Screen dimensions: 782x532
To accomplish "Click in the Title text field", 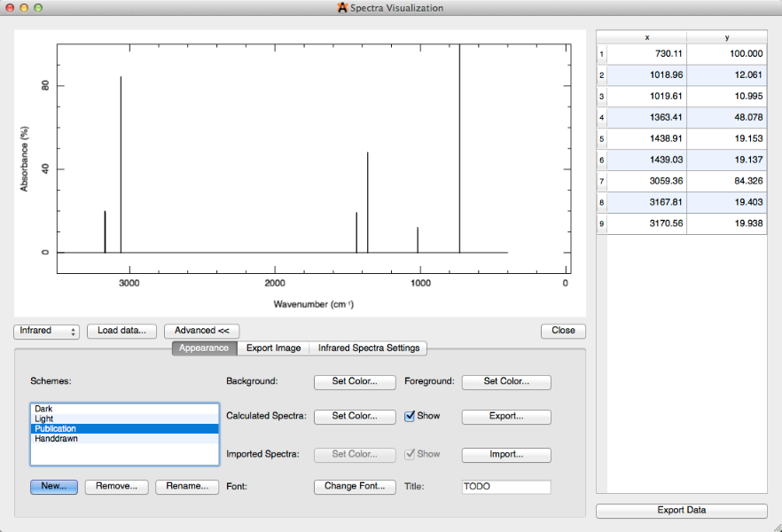I will tap(505, 487).
